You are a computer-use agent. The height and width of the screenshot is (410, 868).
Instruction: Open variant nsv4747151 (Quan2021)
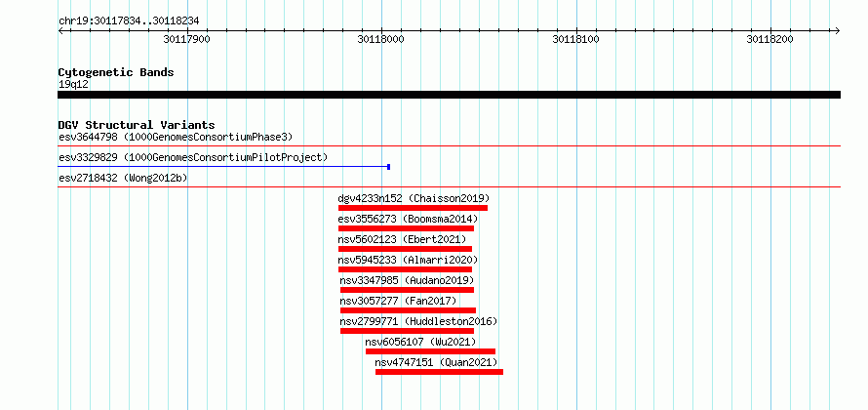click(x=436, y=362)
